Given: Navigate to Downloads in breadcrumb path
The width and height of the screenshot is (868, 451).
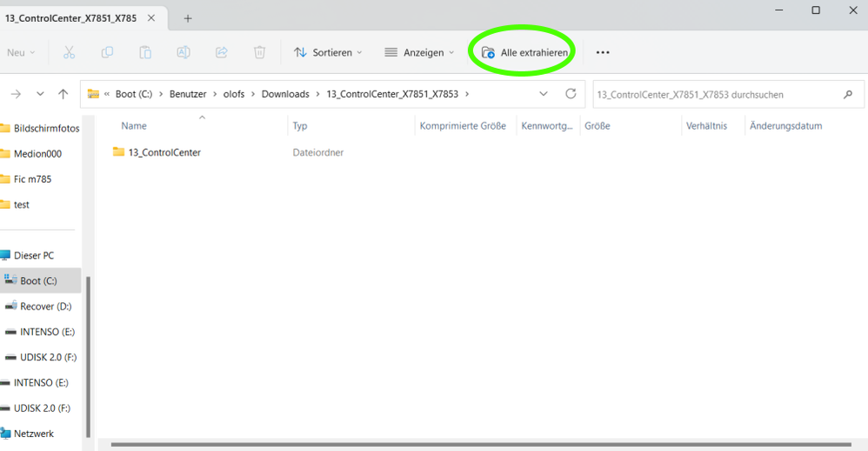Looking at the screenshot, I should click(285, 94).
